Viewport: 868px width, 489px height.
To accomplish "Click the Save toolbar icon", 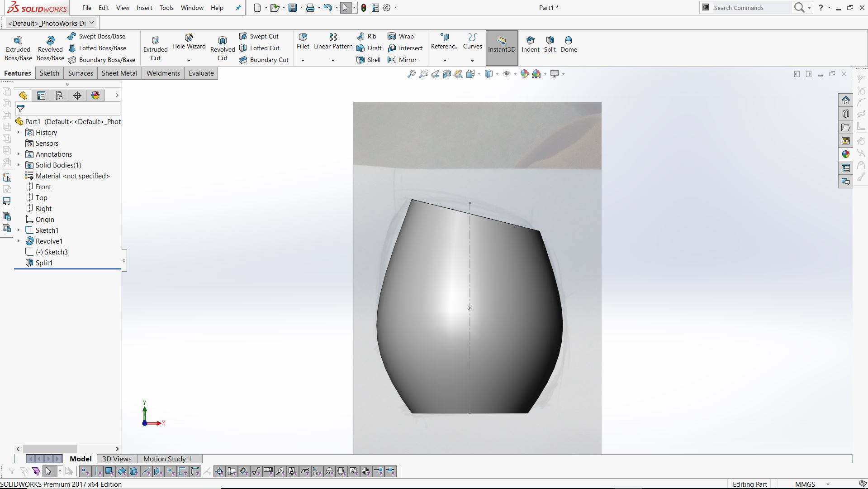I will 293,8.
